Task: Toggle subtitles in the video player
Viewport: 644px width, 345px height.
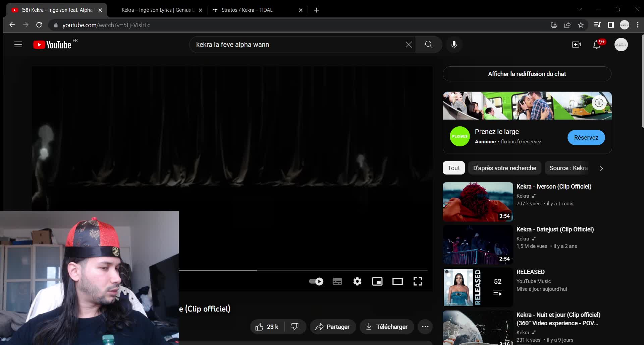Action: 337,281
